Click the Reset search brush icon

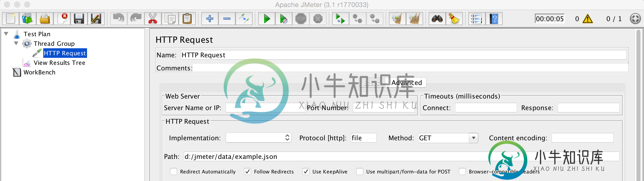(x=454, y=19)
